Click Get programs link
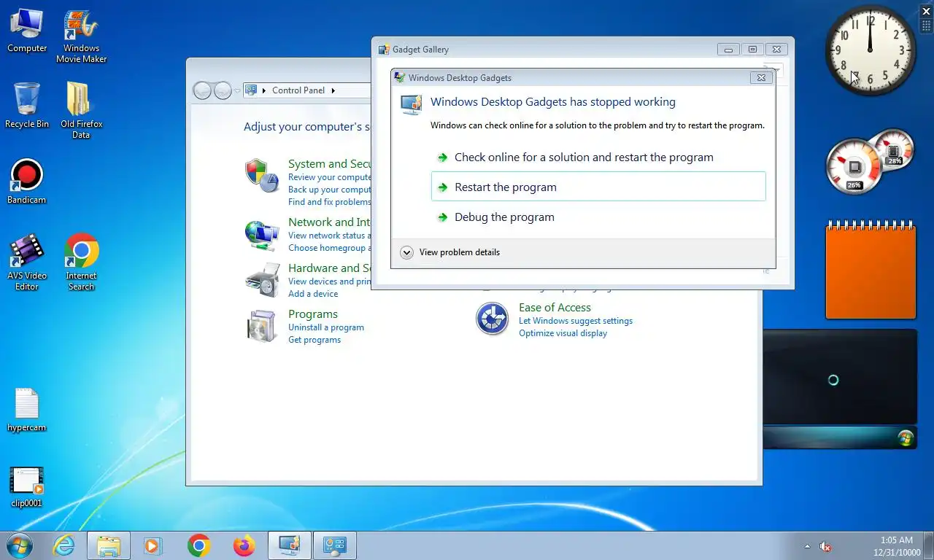The image size is (934, 560). [x=314, y=340]
